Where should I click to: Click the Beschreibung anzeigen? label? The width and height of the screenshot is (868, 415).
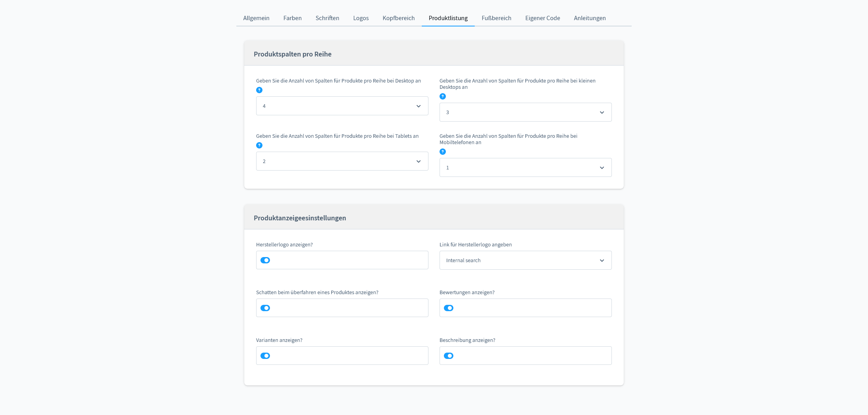467,340
